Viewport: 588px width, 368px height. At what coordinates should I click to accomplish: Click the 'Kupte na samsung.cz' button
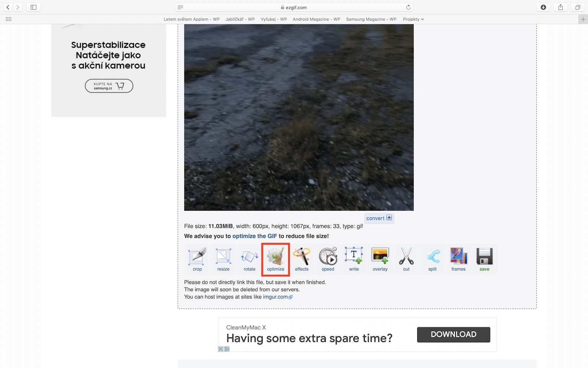109,86
